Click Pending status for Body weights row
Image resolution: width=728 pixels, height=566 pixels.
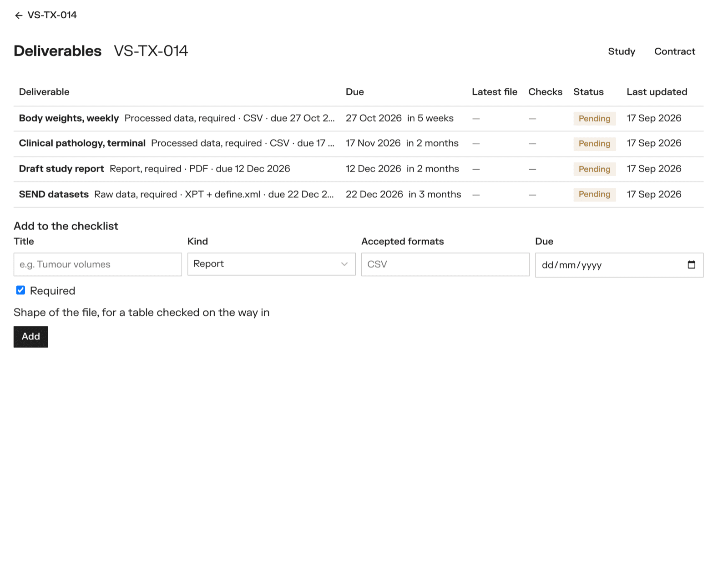(594, 119)
